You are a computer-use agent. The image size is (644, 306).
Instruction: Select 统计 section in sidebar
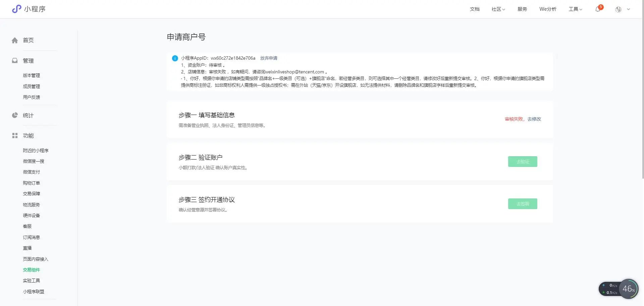click(28, 115)
